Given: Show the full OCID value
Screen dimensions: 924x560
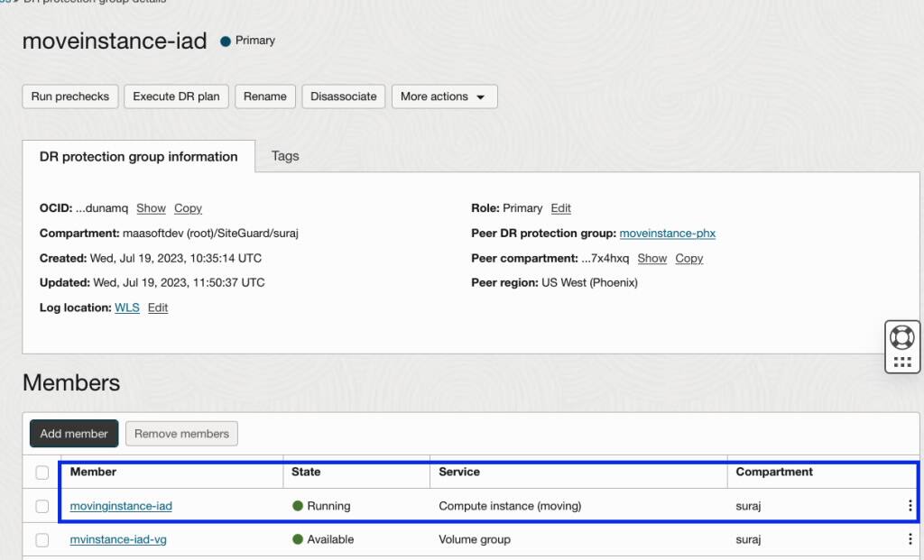Looking at the screenshot, I should (x=151, y=208).
